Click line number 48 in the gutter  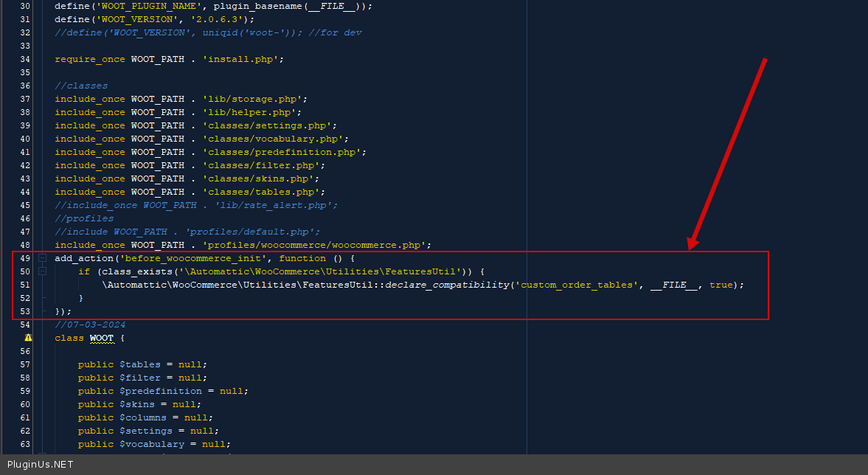[x=25, y=245]
